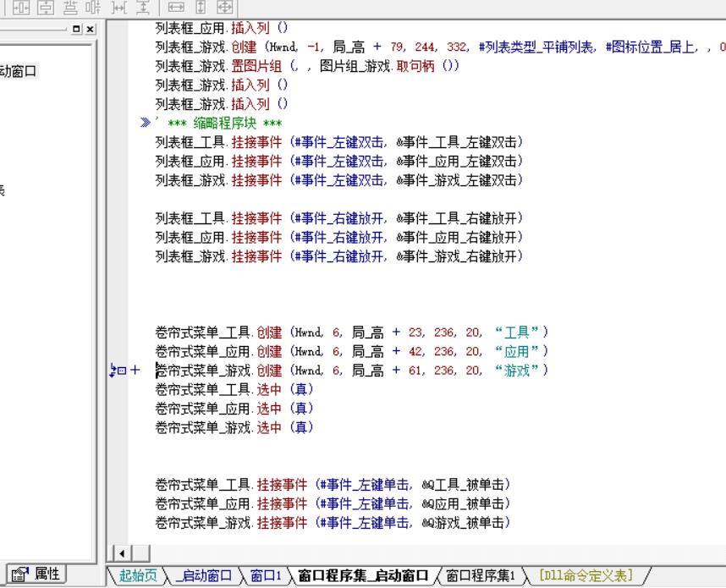
Task: Click the make-same-height toolbar icon
Action: click(x=201, y=8)
